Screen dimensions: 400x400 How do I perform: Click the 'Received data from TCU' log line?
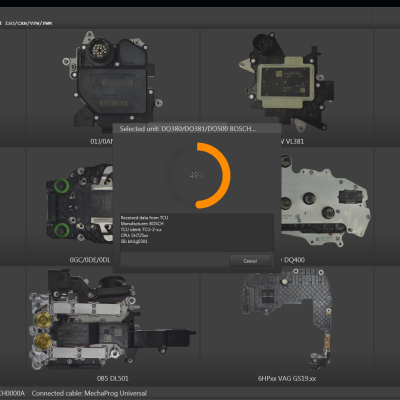144,218
